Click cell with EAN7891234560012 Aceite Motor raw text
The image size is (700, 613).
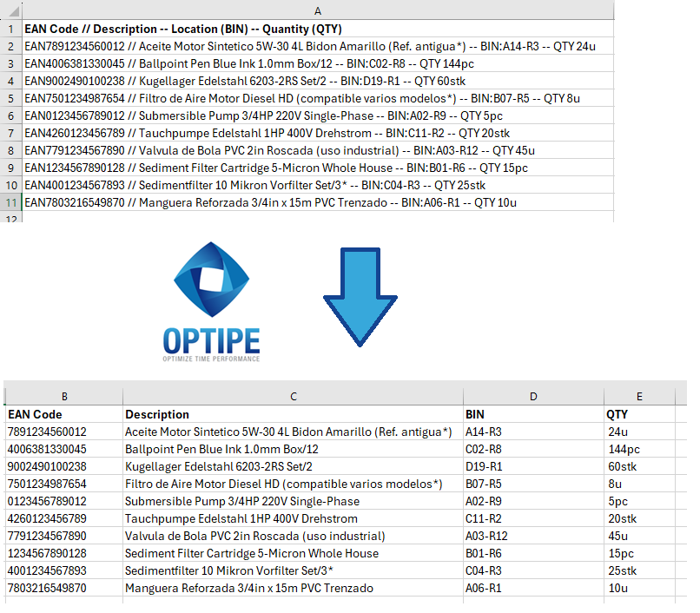pos(318,46)
